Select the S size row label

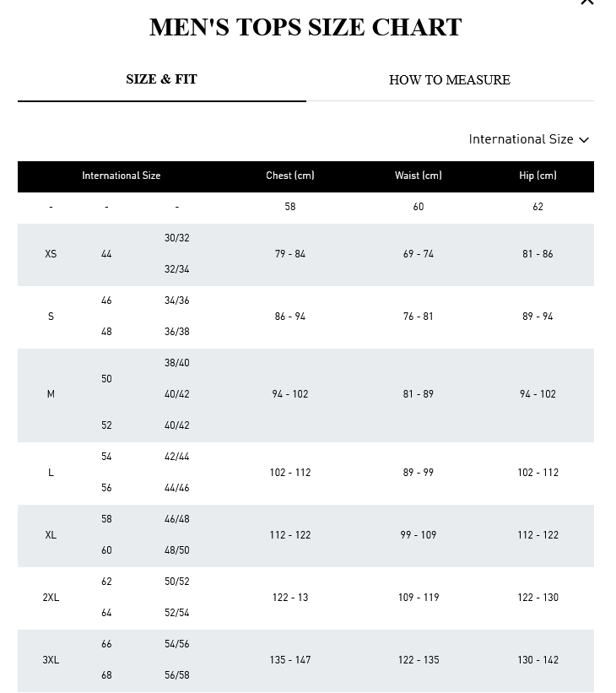tap(51, 317)
